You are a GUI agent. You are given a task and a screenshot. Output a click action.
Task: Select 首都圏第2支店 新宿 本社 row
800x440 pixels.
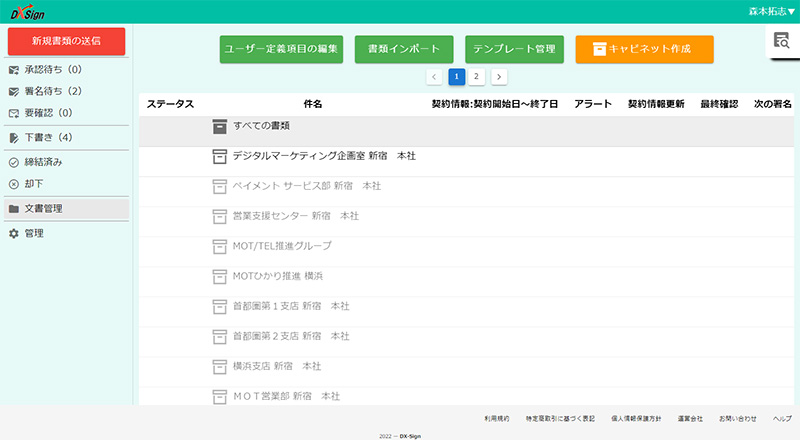(x=466, y=343)
